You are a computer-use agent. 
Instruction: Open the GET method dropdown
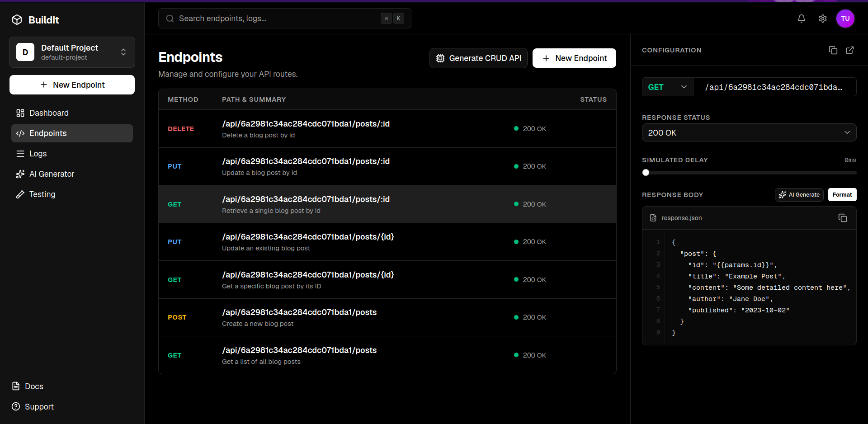click(x=668, y=87)
